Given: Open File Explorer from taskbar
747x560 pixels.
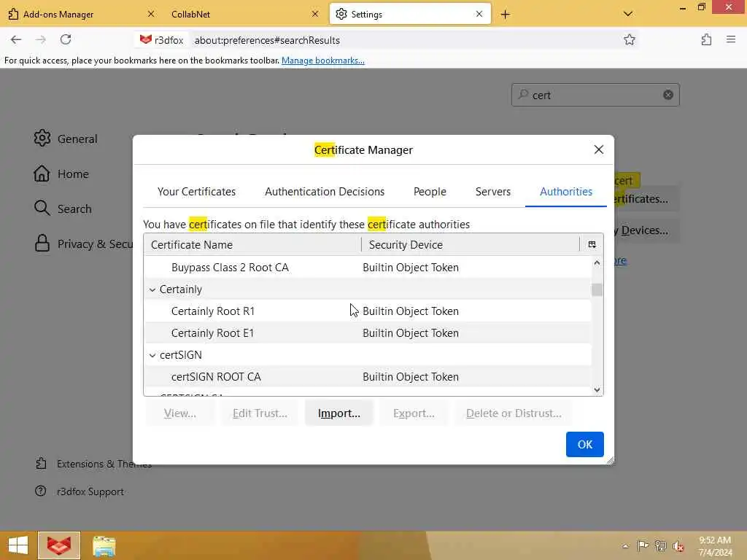Looking at the screenshot, I should click(104, 545).
